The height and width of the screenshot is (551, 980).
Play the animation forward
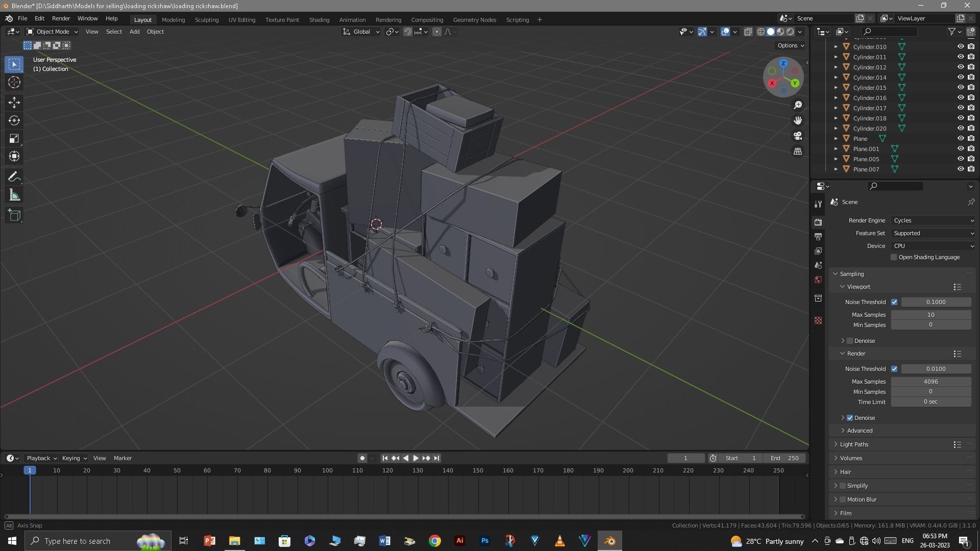point(415,458)
